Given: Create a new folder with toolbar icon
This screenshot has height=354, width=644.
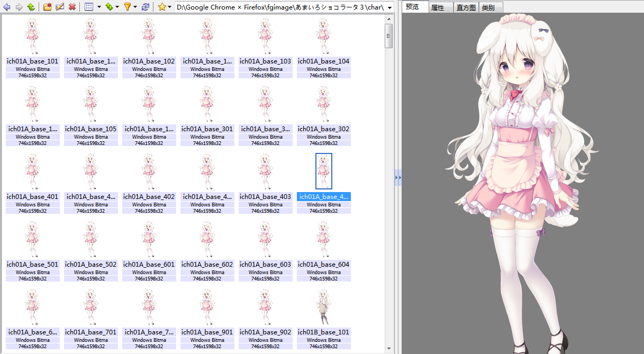Looking at the screenshot, I should tap(48, 7).
